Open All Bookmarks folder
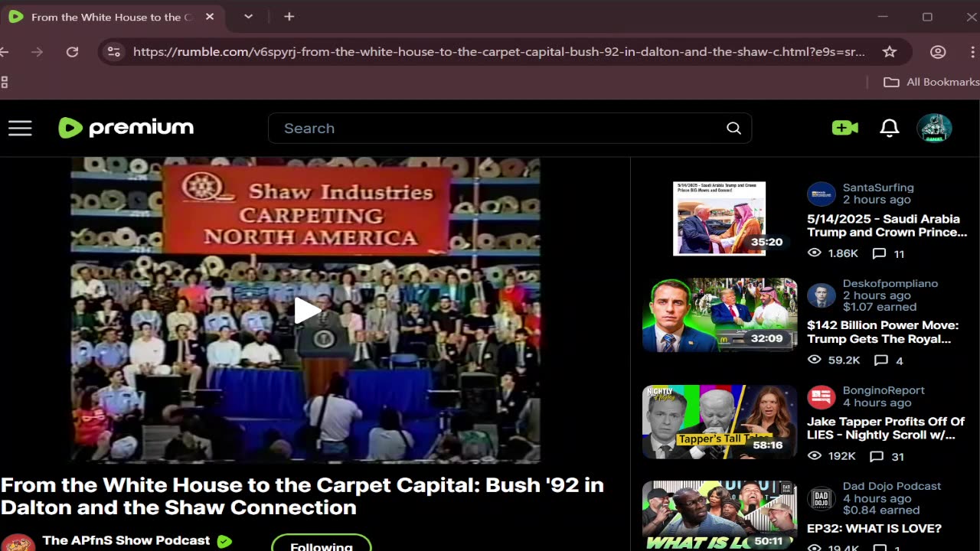 click(x=932, y=82)
